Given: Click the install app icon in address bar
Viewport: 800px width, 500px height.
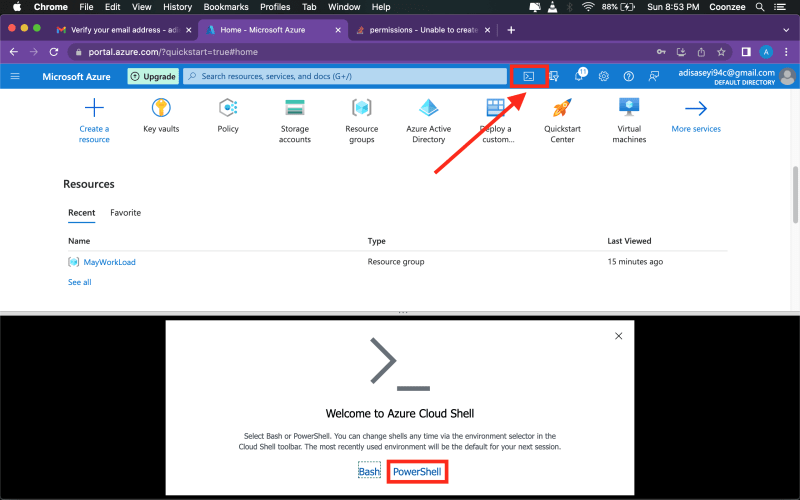Looking at the screenshot, I should pos(681,52).
